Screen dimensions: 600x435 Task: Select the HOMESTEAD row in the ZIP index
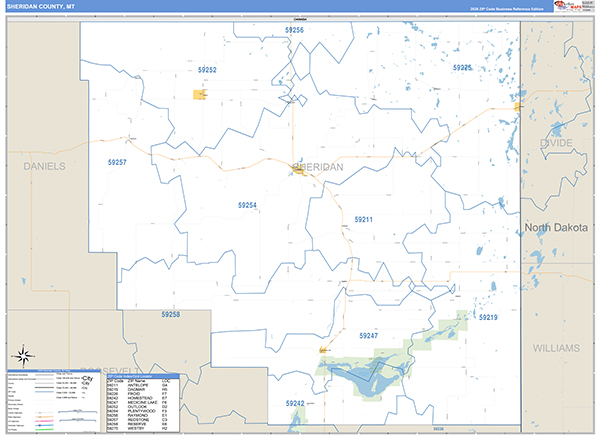[143, 398]
